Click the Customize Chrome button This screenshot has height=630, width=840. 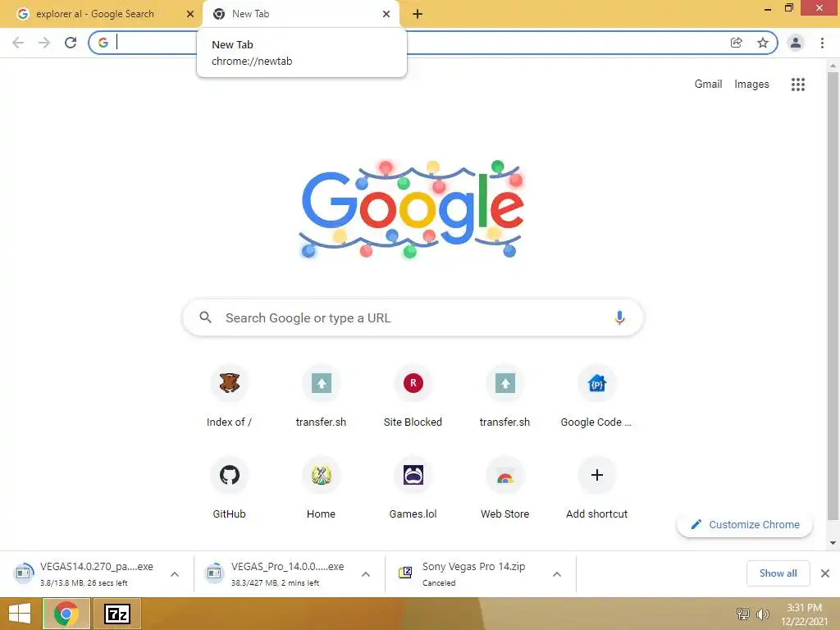click(x=745, y=524)
